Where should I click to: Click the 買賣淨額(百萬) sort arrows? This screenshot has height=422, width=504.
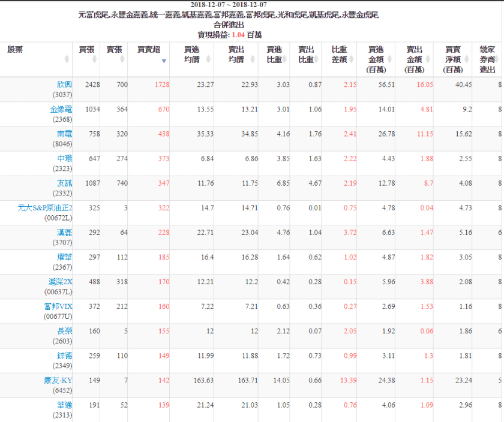[x=467, y=59]
